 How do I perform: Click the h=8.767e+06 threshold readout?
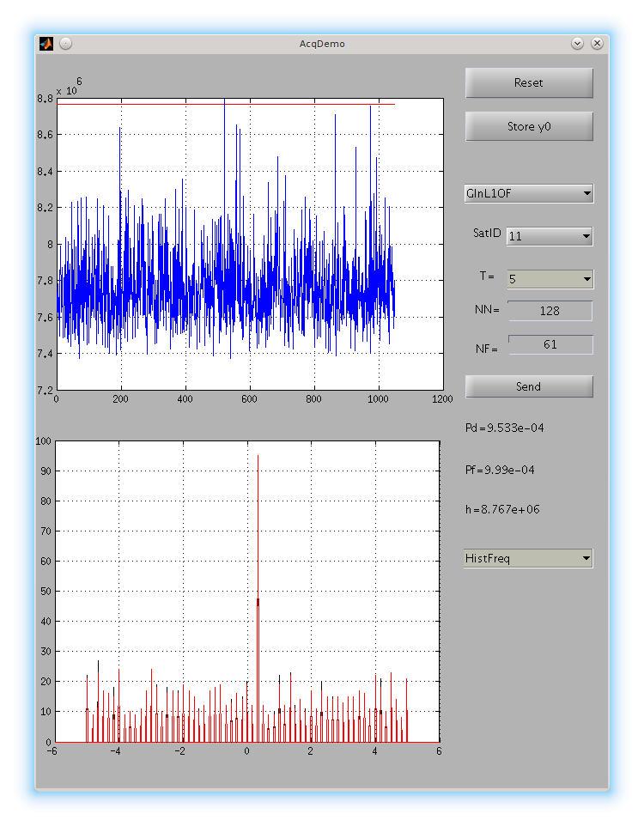[x=501, y=509]
